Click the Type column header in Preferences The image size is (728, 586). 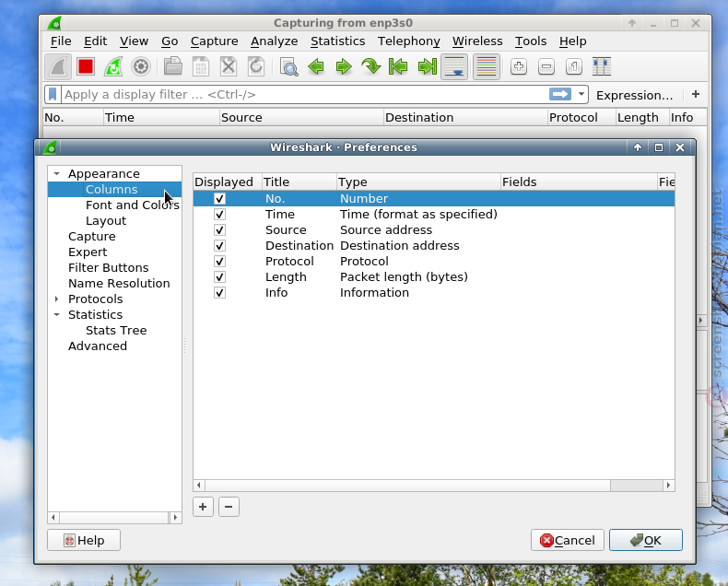[x=418, y=182]
